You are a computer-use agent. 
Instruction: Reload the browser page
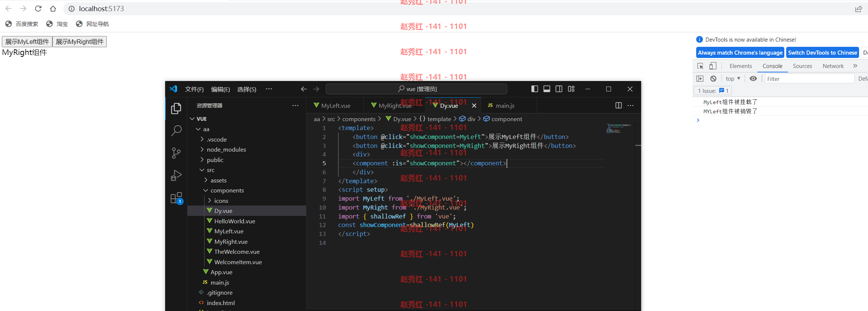(38, 8)
